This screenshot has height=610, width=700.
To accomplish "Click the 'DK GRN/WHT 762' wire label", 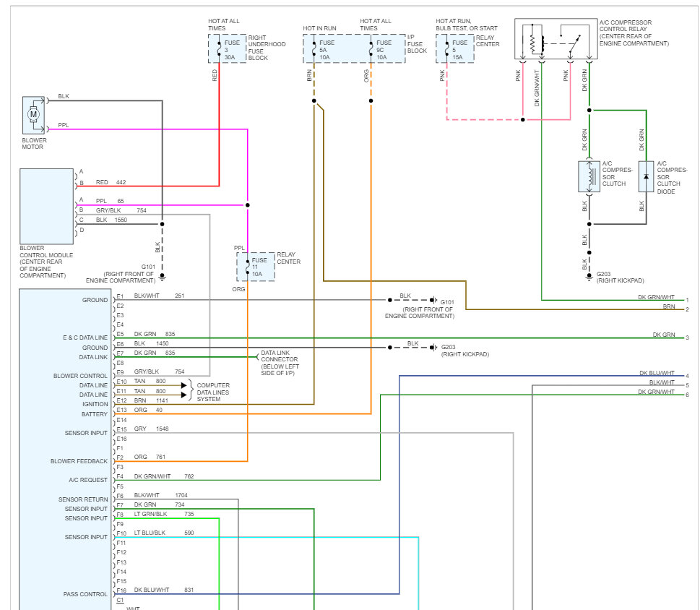I will click(164, 476).
